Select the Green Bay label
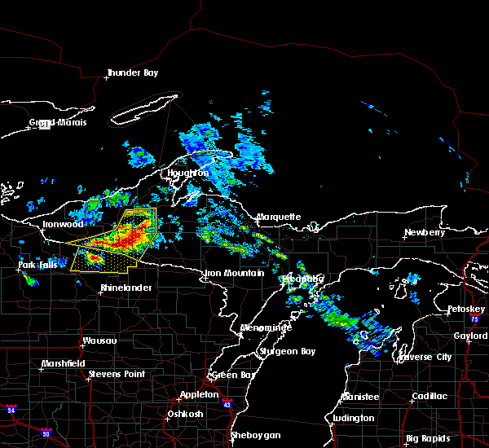The width and height of the screenshot is (489, 448). click(x=233, y=375)
